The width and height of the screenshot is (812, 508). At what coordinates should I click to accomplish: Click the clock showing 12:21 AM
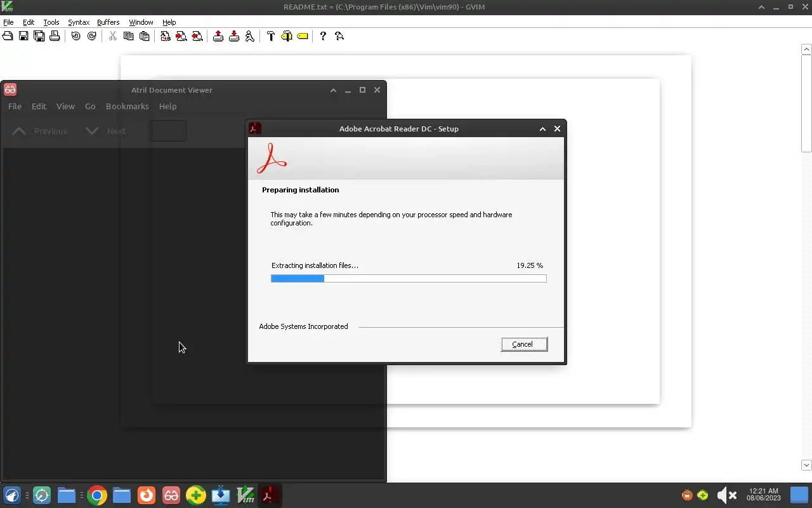[x=763, y=495]
